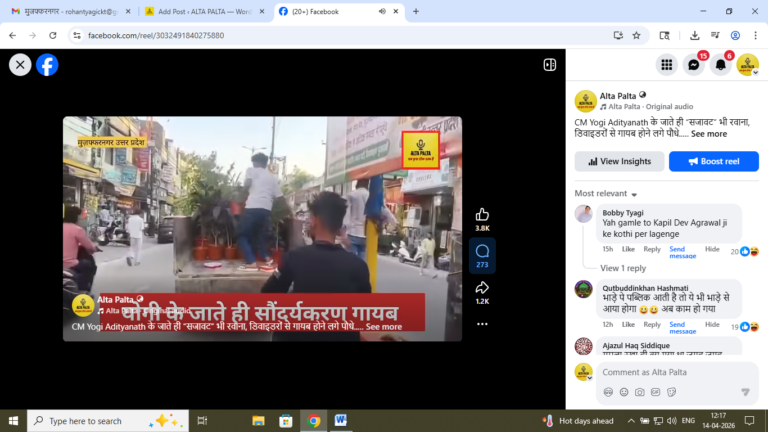Click Alta Palta profile picture in side panel
The height and width of the screenshot is (432, 768).
585,101
